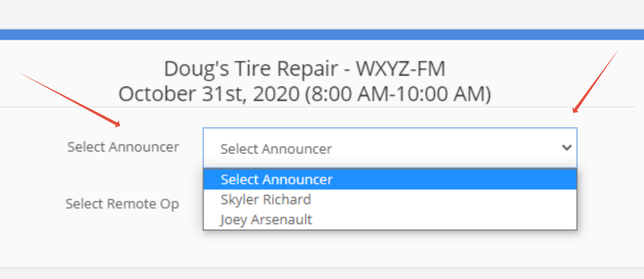
Task: Open the Select Announcer combo box
Action: coord(389,148)
